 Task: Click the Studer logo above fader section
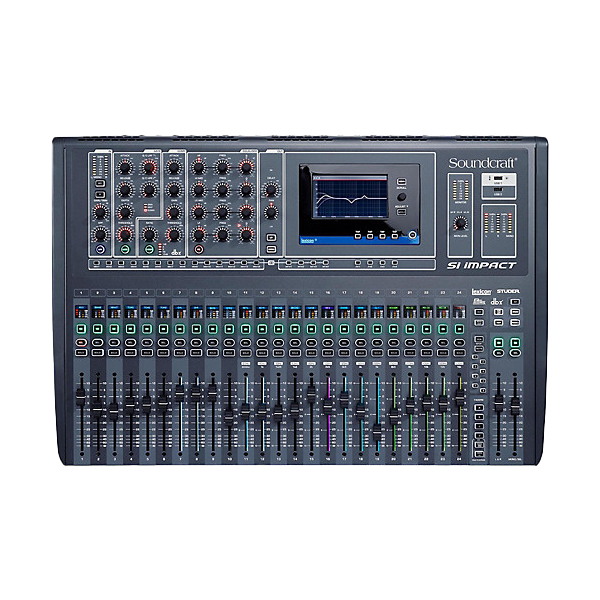[508, 291]
